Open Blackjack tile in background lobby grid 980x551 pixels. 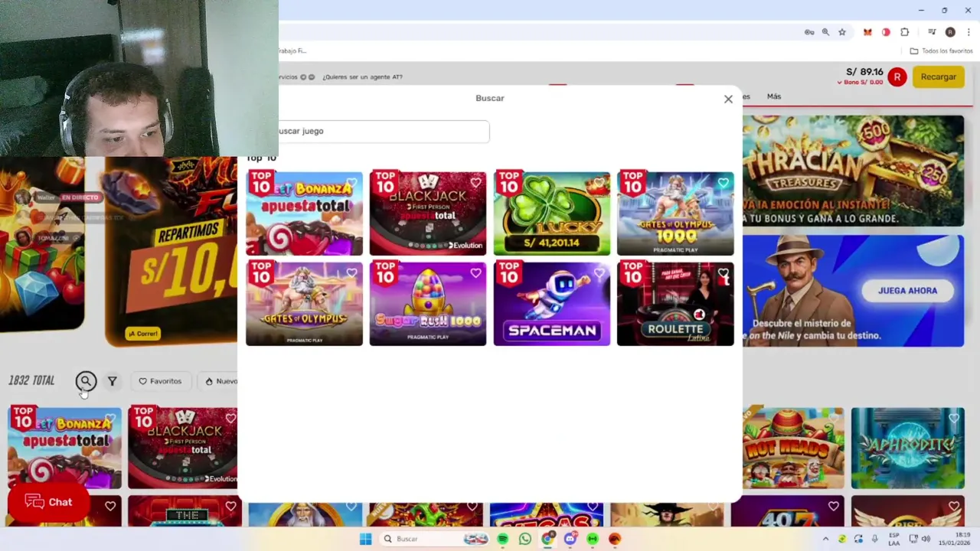182,448
